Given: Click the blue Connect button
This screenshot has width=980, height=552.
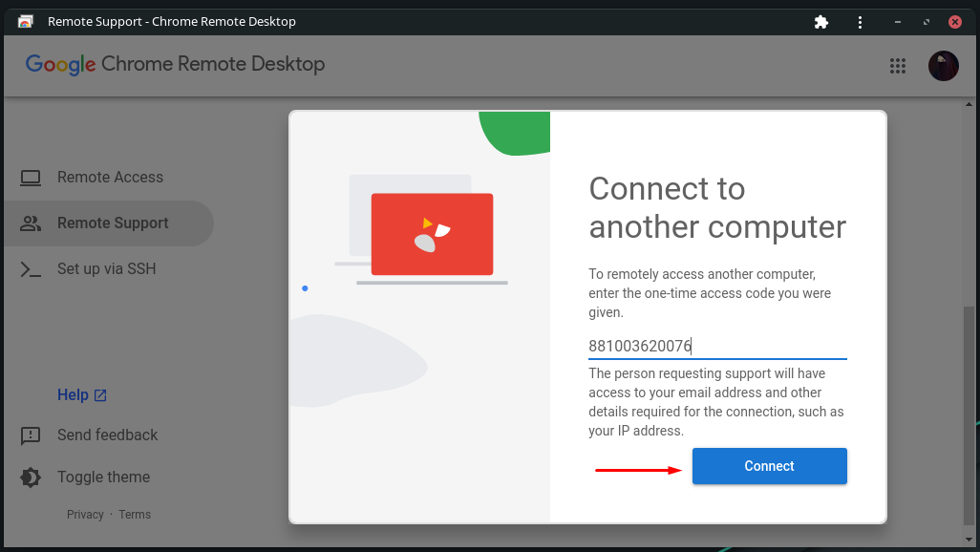Looking at the screenshot, I should tap(769, 466).
